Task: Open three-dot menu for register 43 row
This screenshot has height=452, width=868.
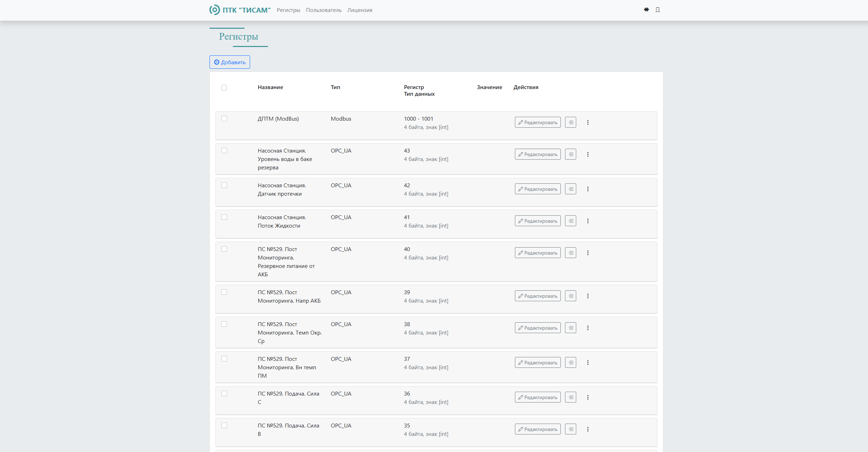Action: pyautogui.click(x=588, y=154)
